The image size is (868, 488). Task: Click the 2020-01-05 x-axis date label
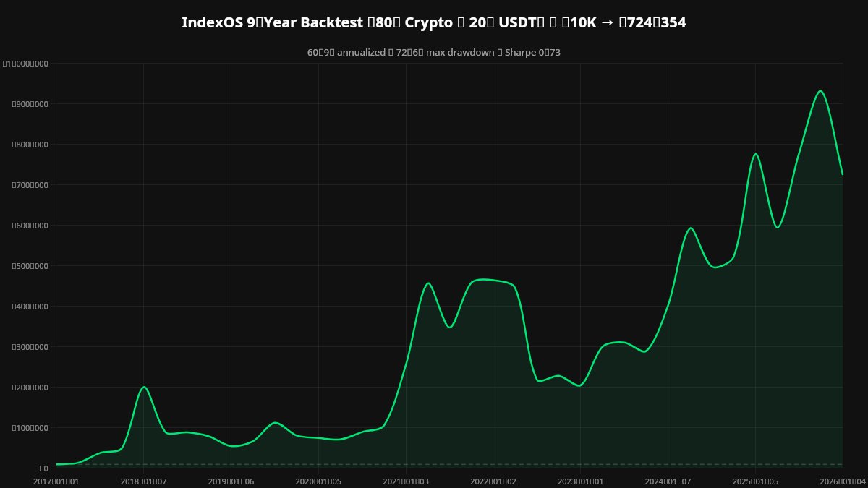tap(318, 481)
